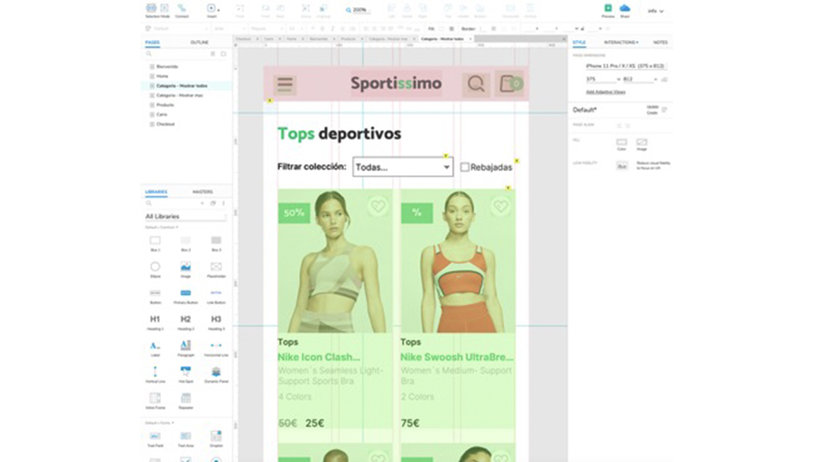The image size is (820, 462).
Task: Open the Producto page in Pages list
Action: (x=165, y=105)
